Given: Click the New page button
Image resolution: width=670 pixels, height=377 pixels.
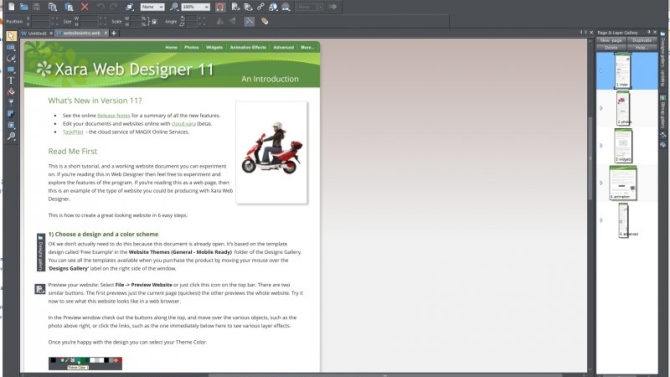Looking at the screenshot, I should (x=611, y=40).
